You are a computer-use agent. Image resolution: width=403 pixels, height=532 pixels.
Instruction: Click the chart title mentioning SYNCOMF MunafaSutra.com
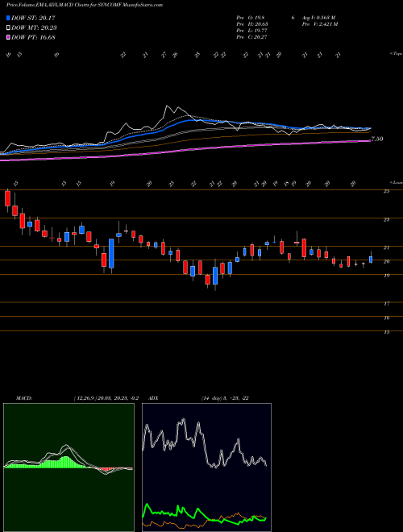[x=85, y=5]
